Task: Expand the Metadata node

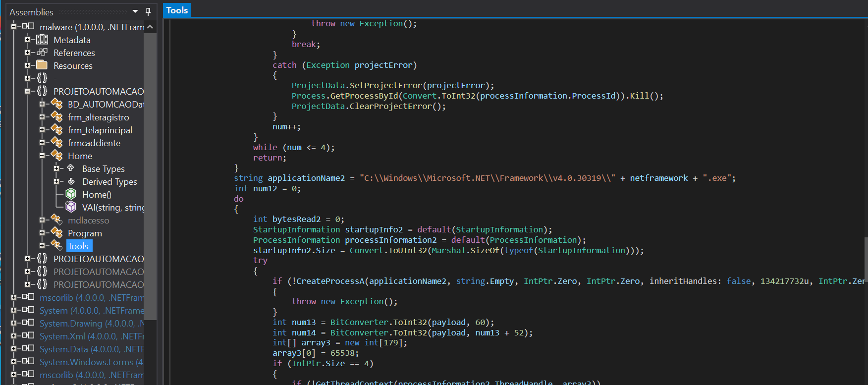Action: tap(28, 40)
